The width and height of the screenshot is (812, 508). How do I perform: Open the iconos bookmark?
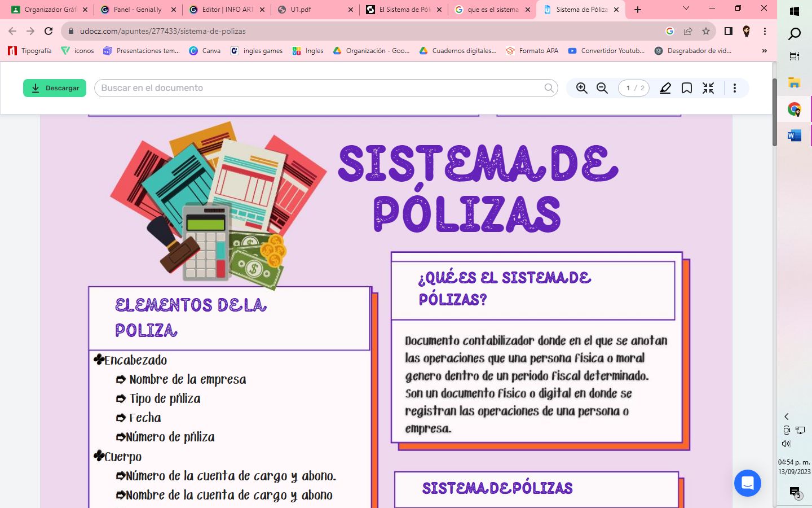[78, 51]
